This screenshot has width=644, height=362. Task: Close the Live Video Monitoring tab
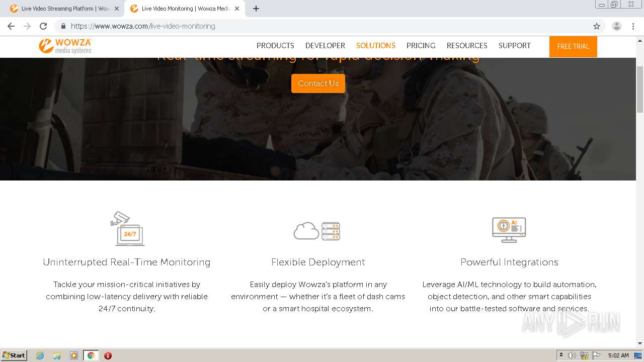coord(237,9)
